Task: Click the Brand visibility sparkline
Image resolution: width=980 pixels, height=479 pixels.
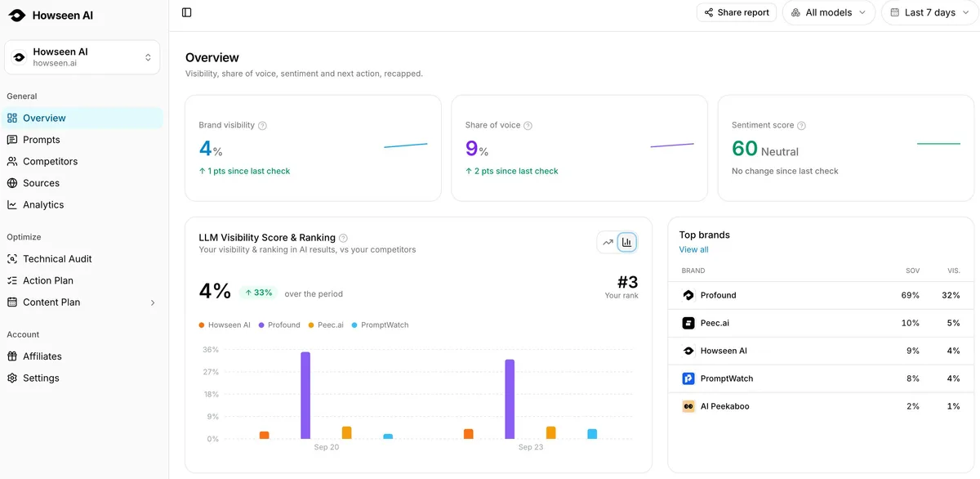Action: [406, 145]
